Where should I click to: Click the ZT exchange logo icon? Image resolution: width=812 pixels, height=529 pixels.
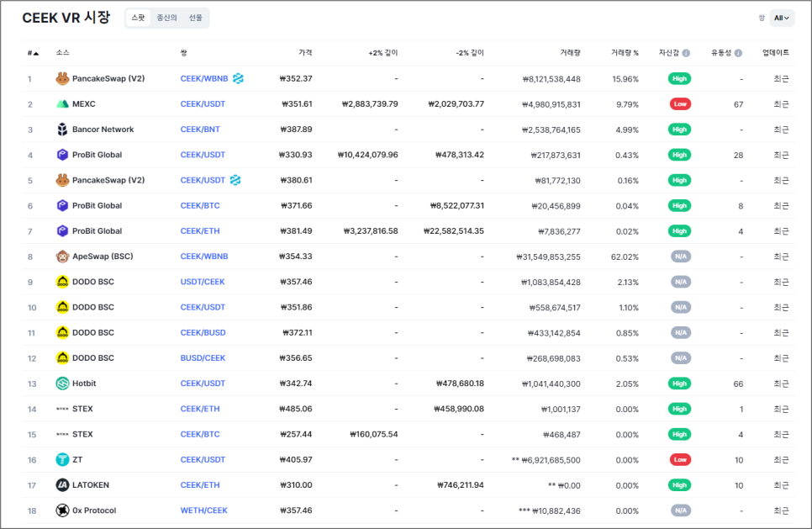pos(62,459)
